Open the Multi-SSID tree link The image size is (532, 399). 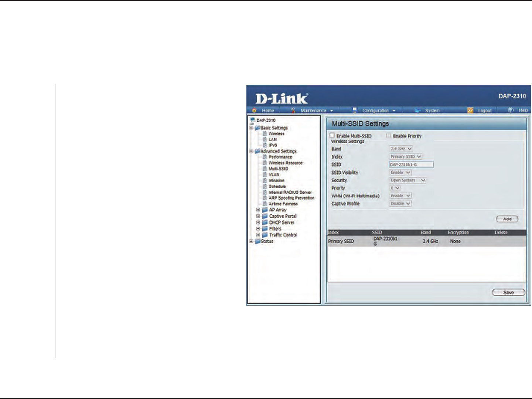278,169
